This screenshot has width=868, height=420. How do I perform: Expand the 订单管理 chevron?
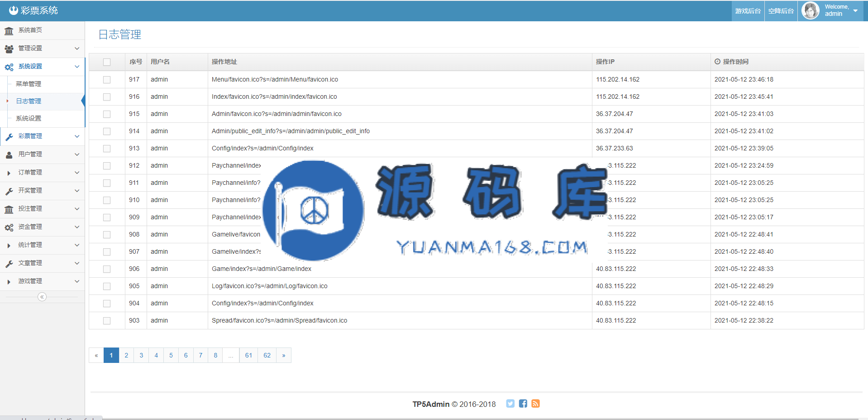point(77,173)
